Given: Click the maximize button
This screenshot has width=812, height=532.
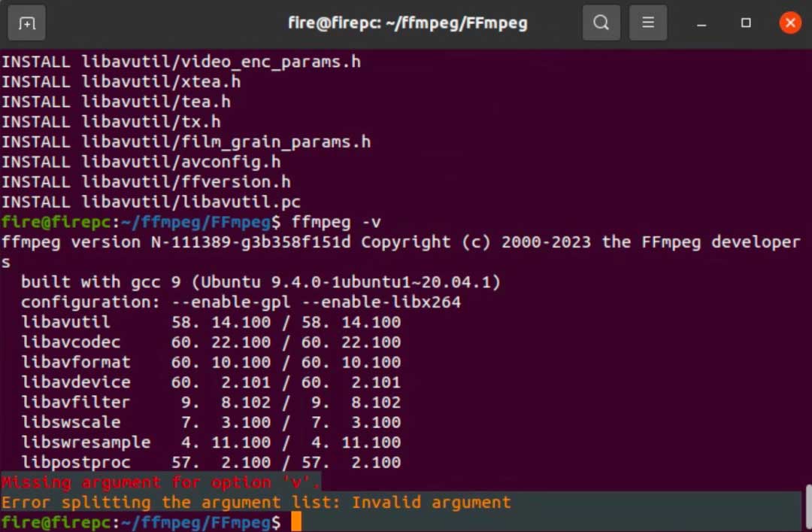Looking at the screenshot, I should (x=746, y=23).
